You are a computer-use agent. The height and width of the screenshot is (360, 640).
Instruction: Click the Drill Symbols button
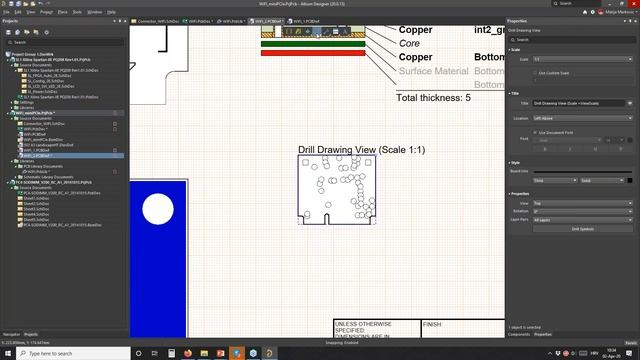583,229
